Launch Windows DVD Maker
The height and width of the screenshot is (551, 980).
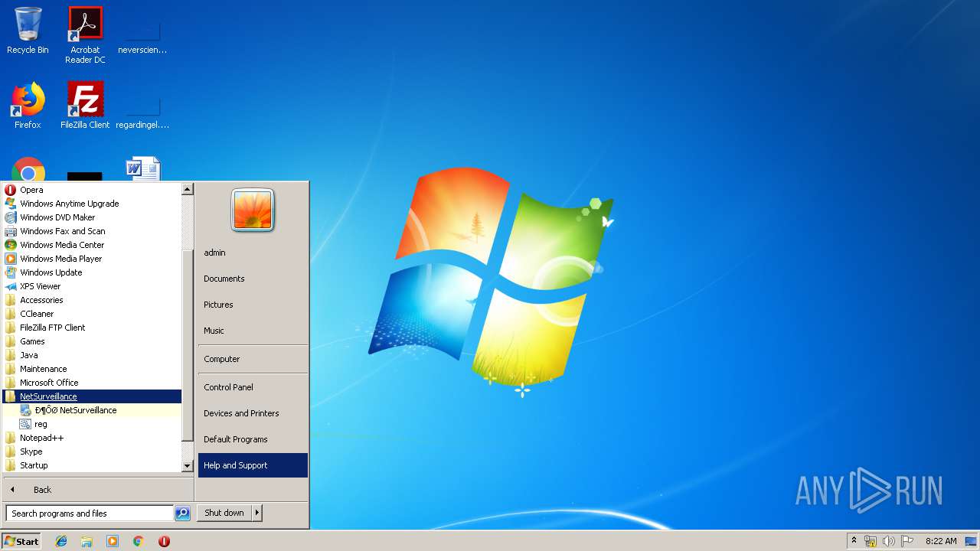(x=92, y=217)
